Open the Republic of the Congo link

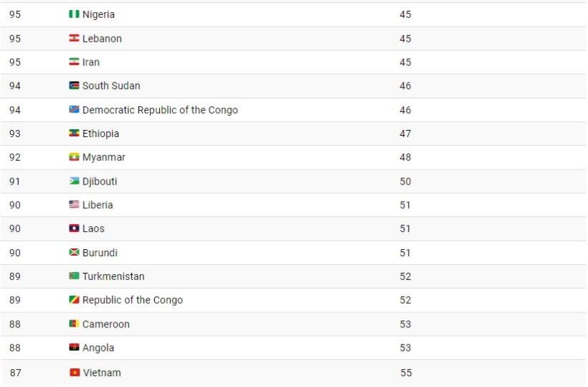coord(133,300)
